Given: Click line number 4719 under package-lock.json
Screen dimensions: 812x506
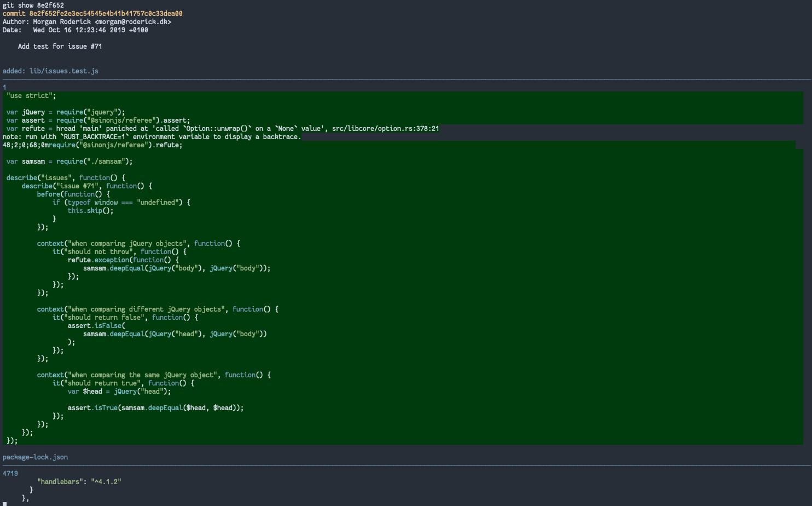Looking at the screenshot, I should (10, 473).
